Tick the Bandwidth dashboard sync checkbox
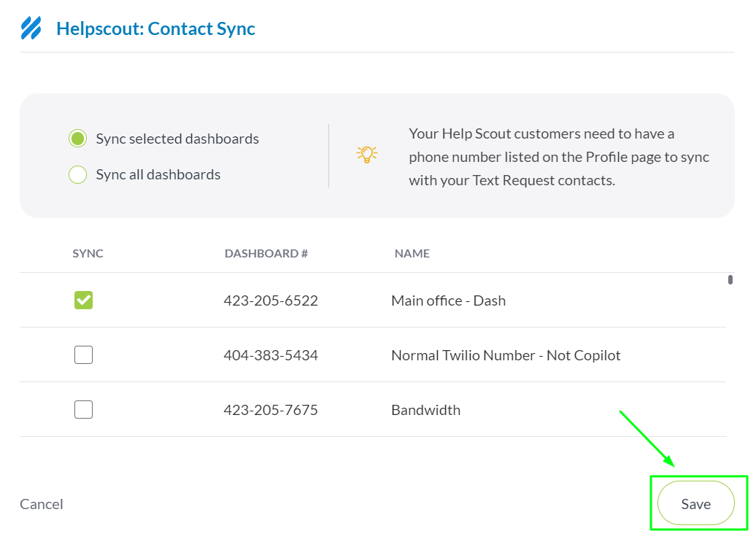This screenshot has height=539, width=756. point(84,410)
